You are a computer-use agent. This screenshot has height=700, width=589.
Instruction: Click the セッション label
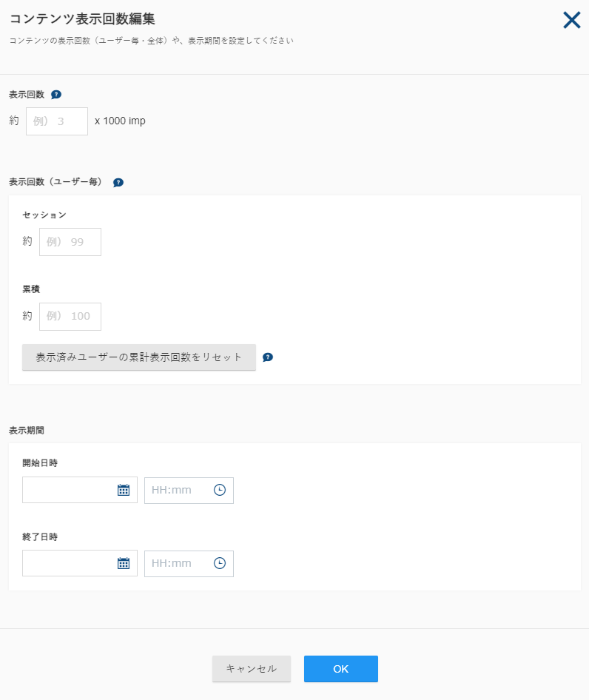click(44, 215)
